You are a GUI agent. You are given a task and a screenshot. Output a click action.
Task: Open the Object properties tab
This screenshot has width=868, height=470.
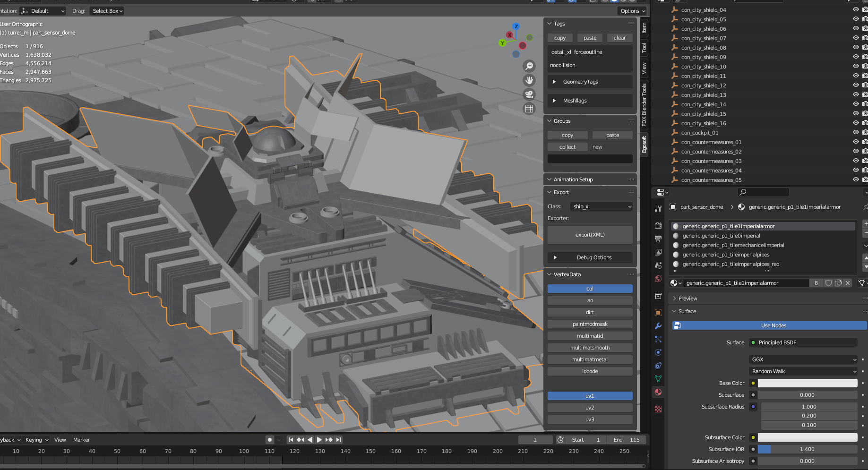(658, 312)
